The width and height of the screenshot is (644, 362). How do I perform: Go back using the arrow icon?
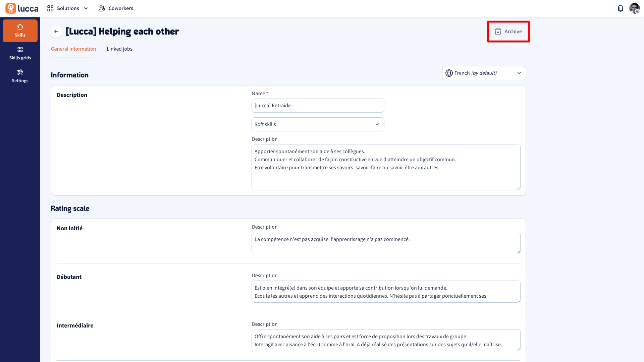(56, 32)
